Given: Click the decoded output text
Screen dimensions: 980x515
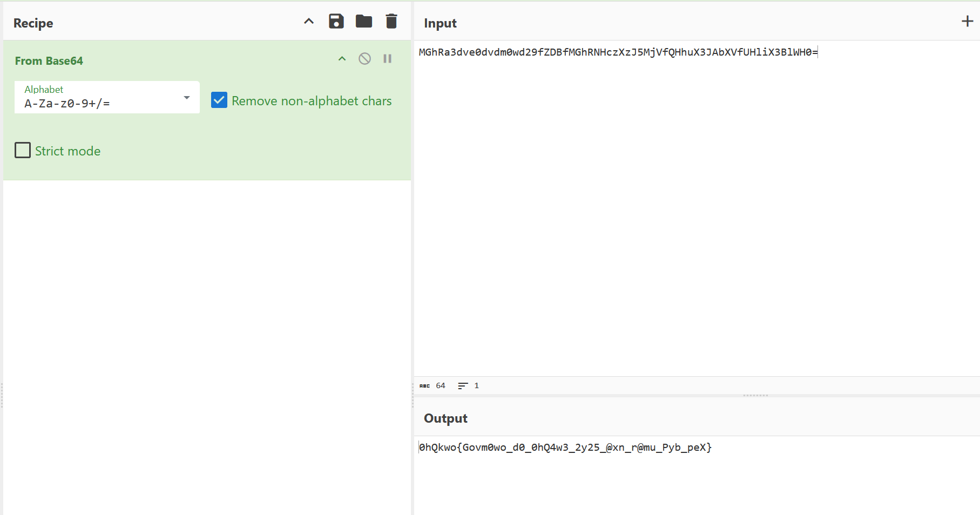Looking at the screenshot, I should tap(565, 448).
